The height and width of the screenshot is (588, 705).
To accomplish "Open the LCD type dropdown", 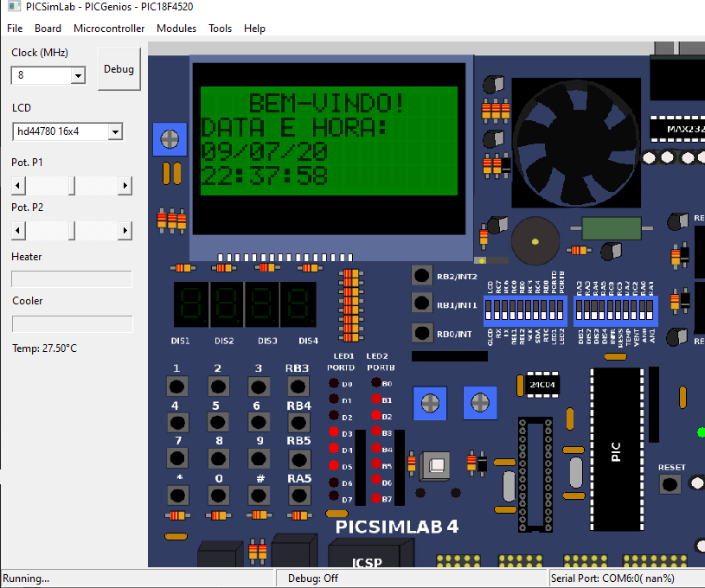I will pyautogui.click(x=115, y=131).
